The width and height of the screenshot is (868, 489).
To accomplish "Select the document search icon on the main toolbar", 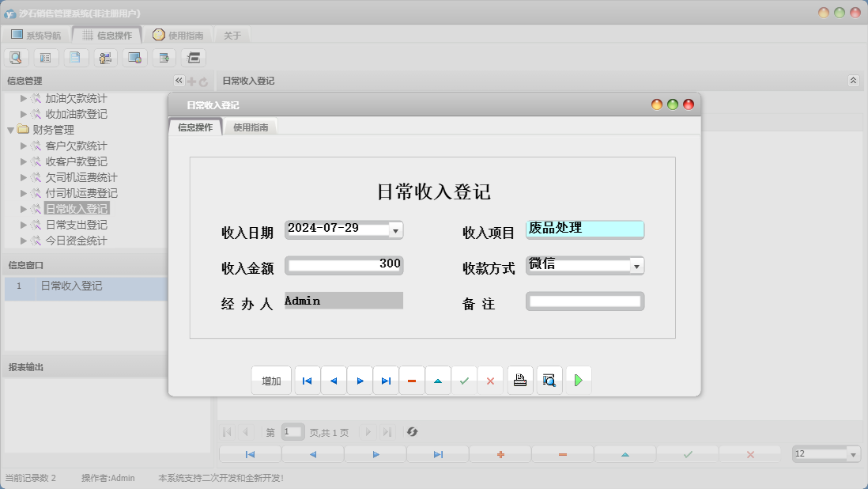I will pyautogui.click(x=16, y=57).
